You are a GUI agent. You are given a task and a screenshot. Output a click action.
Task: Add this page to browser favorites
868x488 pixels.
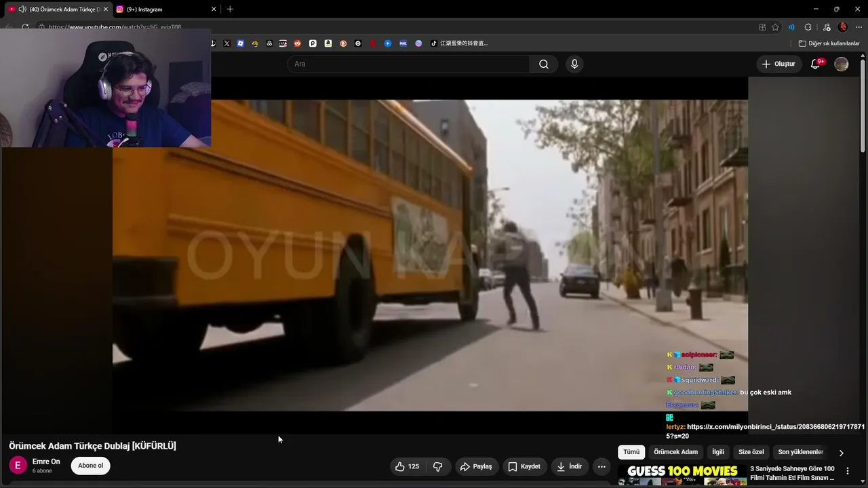(x=776, y=27)
